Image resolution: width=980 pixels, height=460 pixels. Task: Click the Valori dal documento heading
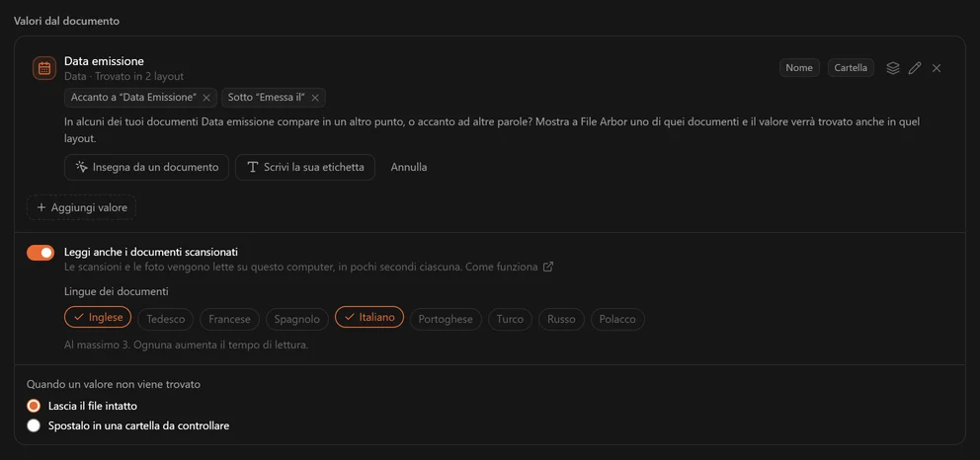point(67,21)
